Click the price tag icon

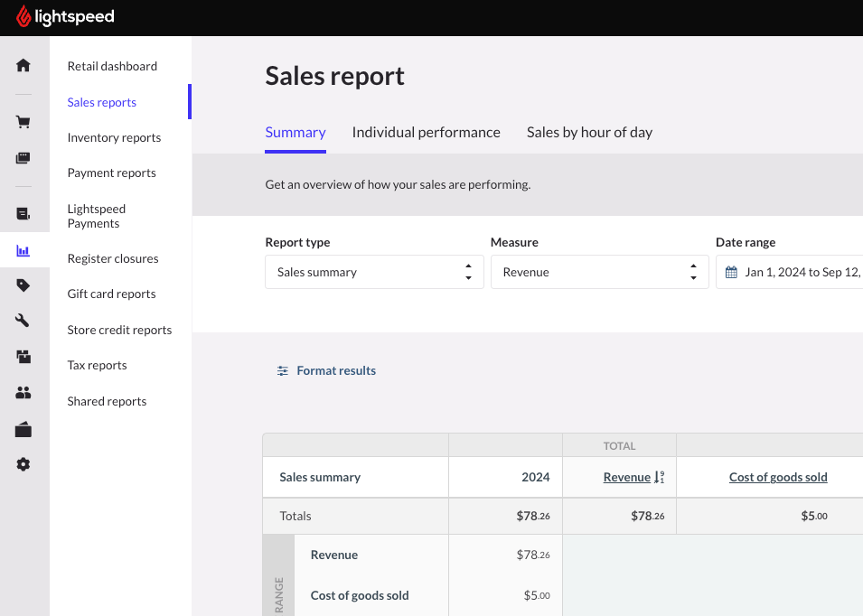(x=23, y=285)
